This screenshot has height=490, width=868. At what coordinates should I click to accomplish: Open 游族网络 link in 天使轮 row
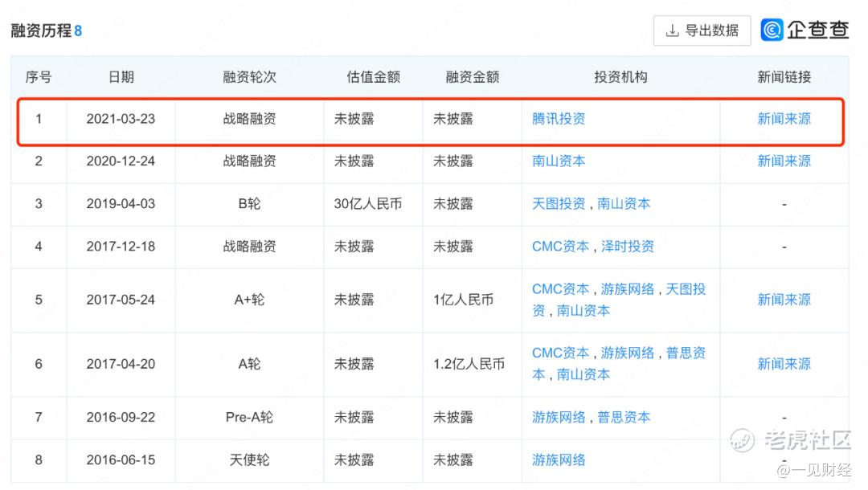click(x=559, y=459)
